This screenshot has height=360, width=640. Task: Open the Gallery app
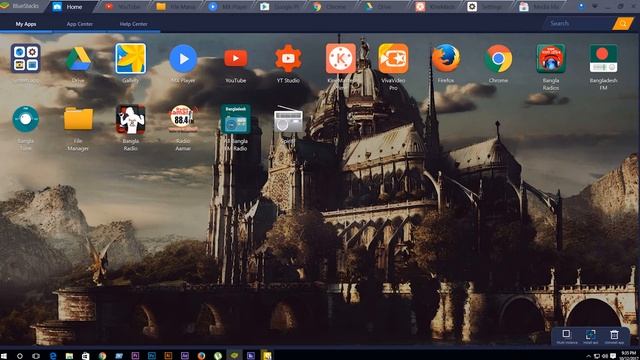(131, 58)
